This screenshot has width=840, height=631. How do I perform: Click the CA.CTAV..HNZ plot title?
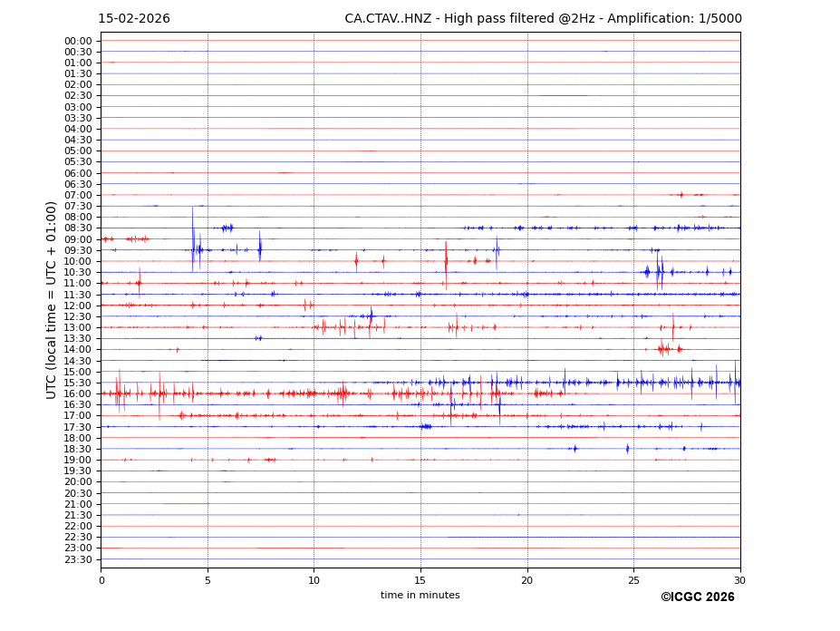click(x=543, y=19)
